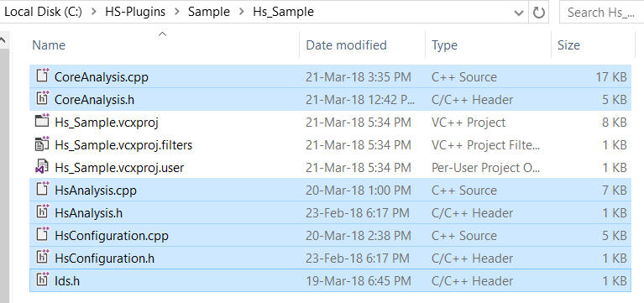This screenshot has width=644, height=303.
Task: Select file name Hs_Sample.vcxproj
Action: coord(107,123)
